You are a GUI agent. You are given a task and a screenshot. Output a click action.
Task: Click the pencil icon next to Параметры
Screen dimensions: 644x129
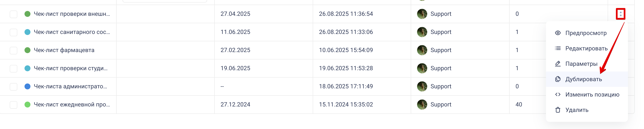(x=558, y=64)
